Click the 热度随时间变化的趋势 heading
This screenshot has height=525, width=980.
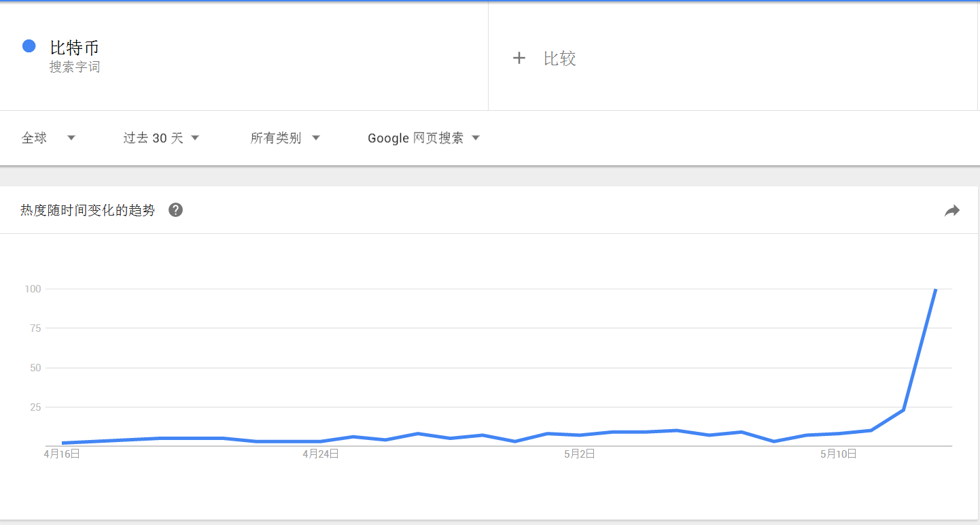point(88,211)
